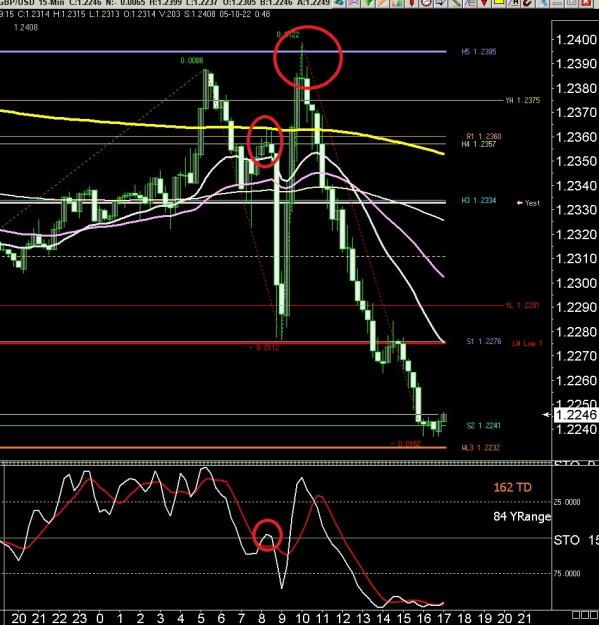Click the red magnet icon in toolbar
The height and width of the screenshot is (625, 599).
(527, 3)
